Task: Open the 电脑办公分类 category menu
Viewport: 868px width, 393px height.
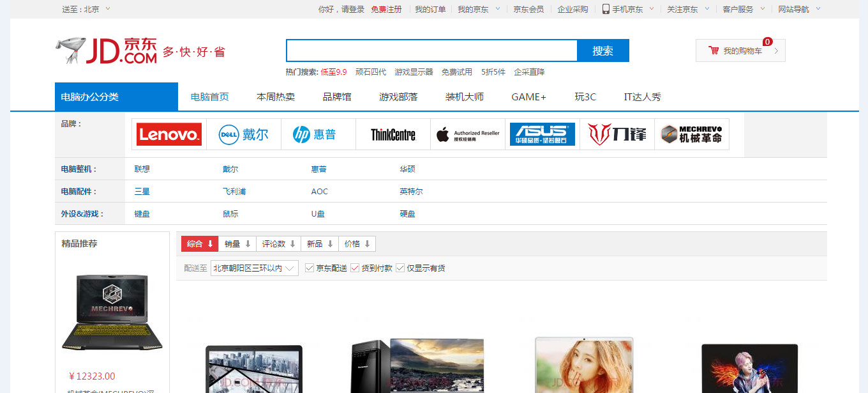Action: 116,96
